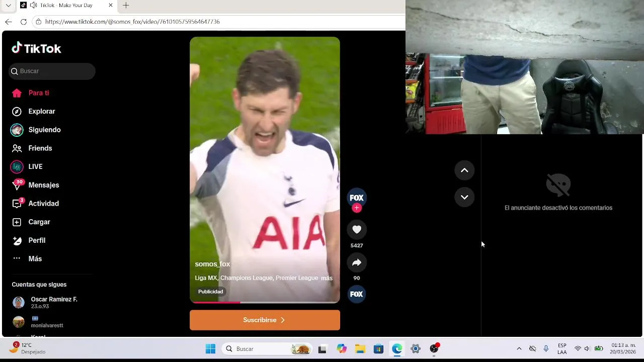Click the monialvarestt avatar

pos(19,322)
